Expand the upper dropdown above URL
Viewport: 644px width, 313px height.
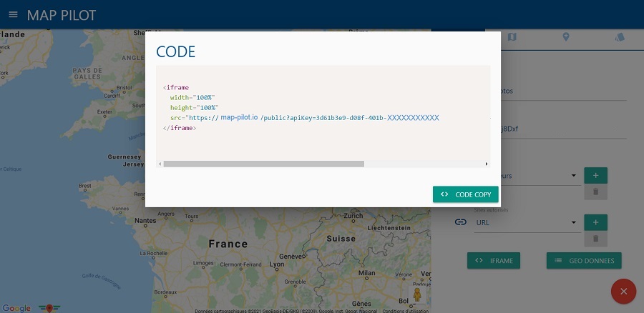574,175
